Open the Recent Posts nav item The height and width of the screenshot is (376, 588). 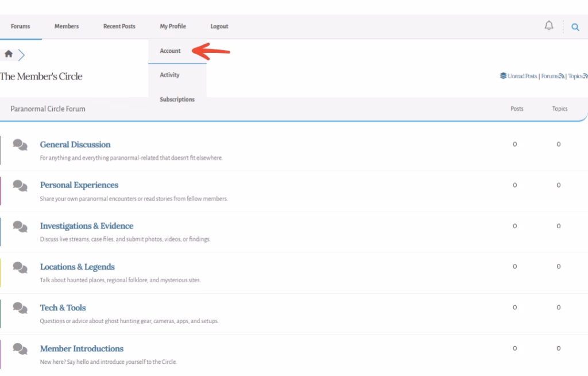click(119, 26)
